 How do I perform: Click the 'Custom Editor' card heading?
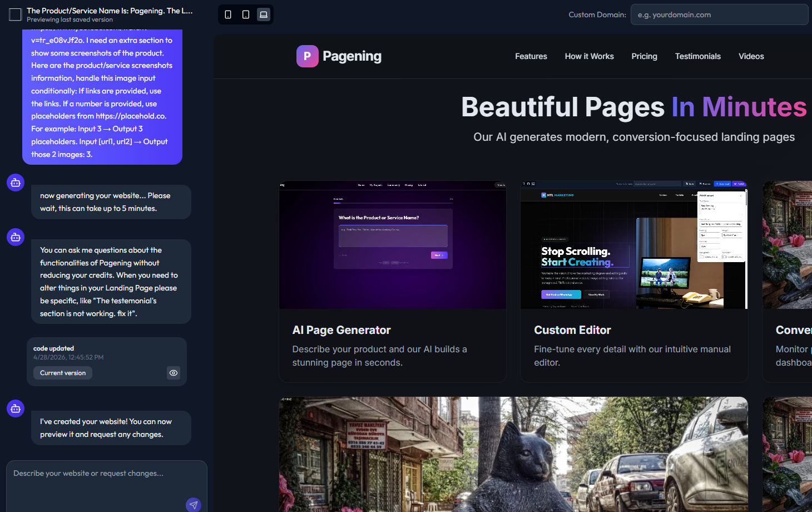pos(572,330)
